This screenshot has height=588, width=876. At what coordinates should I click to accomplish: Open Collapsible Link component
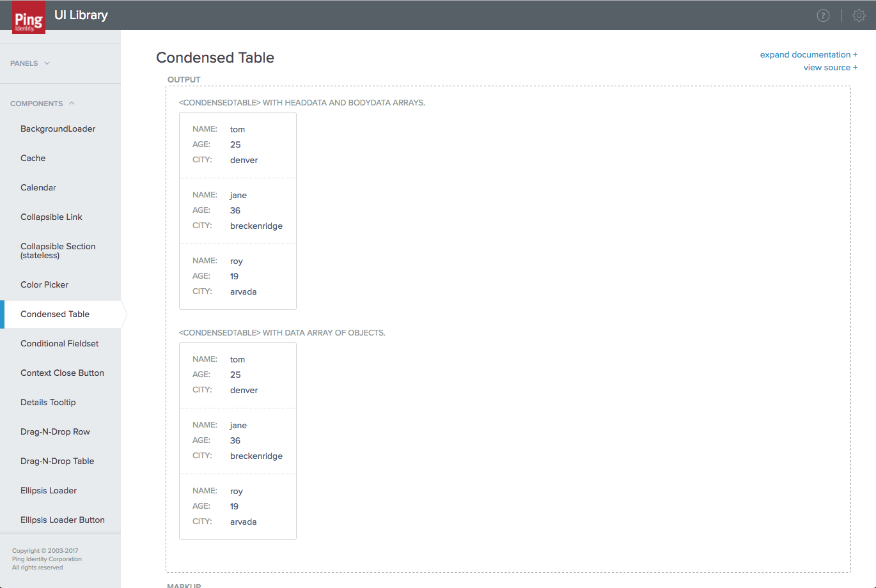[51, 217]
